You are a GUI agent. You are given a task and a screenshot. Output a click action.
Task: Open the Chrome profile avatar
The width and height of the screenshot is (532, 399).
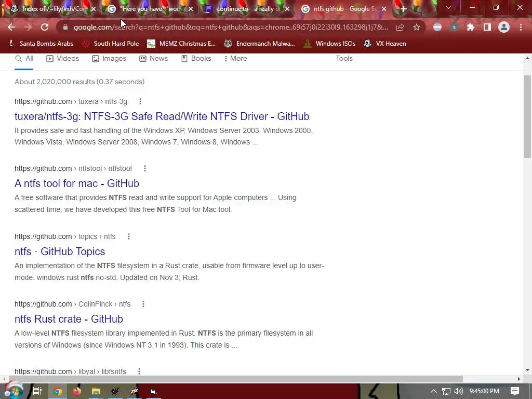pos(504,27)
